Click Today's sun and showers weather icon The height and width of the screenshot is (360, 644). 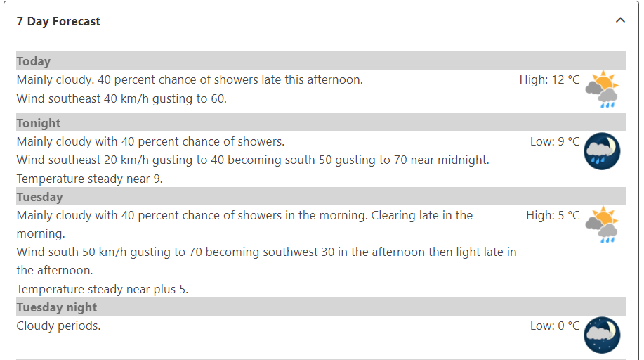point(602,89)
